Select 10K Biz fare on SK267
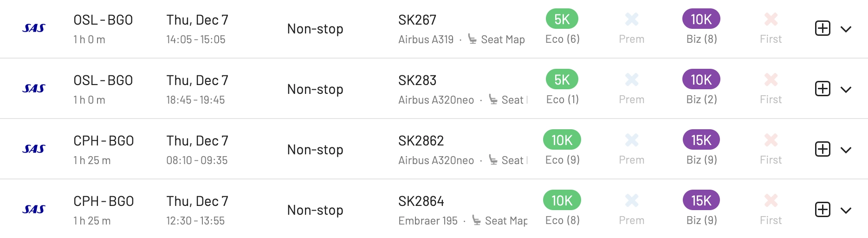This screenshot has height=238, width=868. click(701, 19)
